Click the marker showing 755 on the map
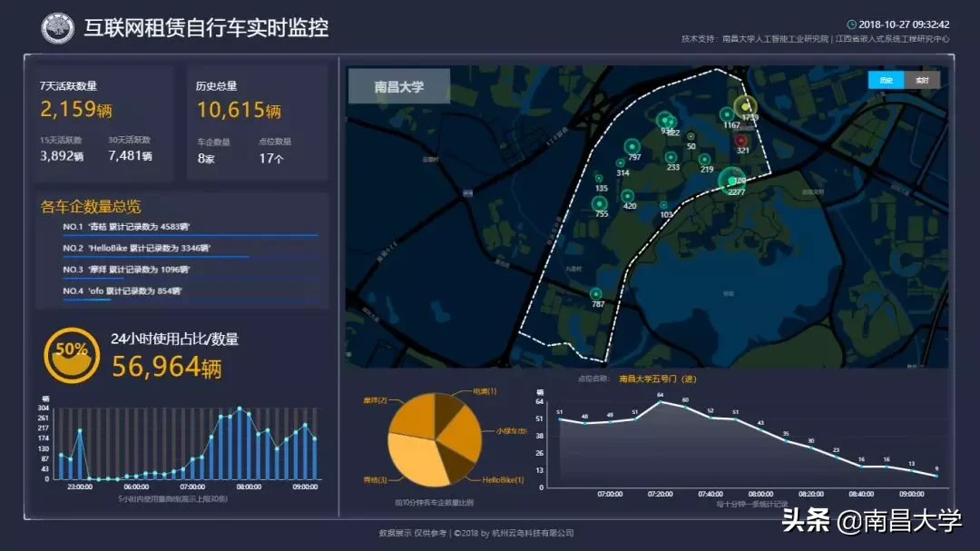980x551 pixels. [598, 203]
